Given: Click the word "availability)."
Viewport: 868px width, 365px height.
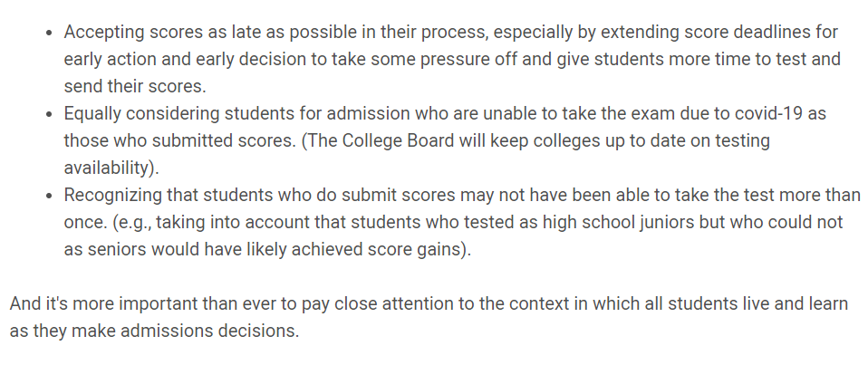Looking at the screenshot, I should coord(111,168).
